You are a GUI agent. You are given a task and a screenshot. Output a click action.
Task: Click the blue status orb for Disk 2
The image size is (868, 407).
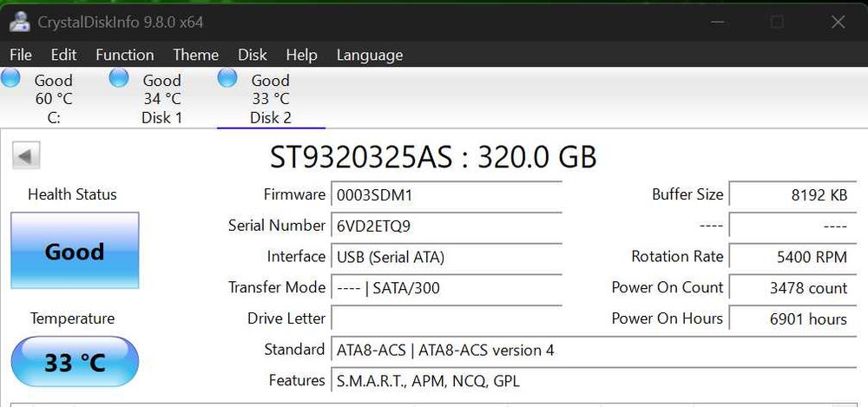[227, 78]
